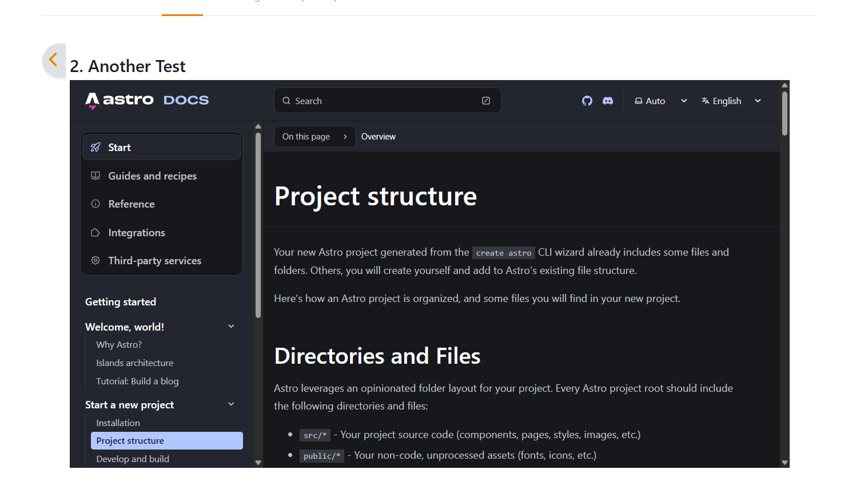
Task: Switch to the Reference tab
Action: pyautogui.click(x=161, y=204)
